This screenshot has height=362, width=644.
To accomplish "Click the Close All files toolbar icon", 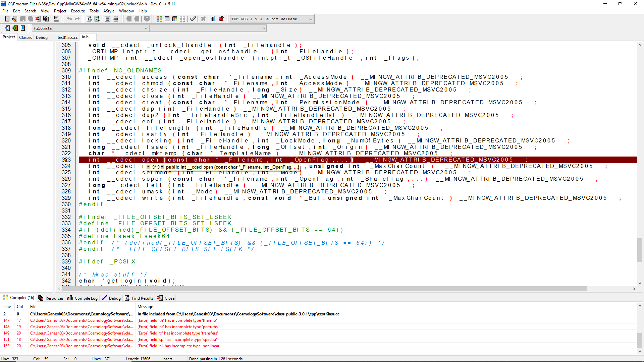I will pos(46,19).
